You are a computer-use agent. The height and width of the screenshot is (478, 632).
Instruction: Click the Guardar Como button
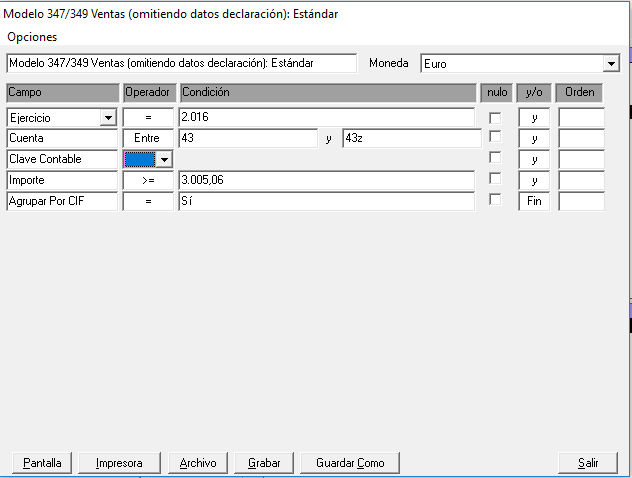pyautogui.click(x=350, y=463)
